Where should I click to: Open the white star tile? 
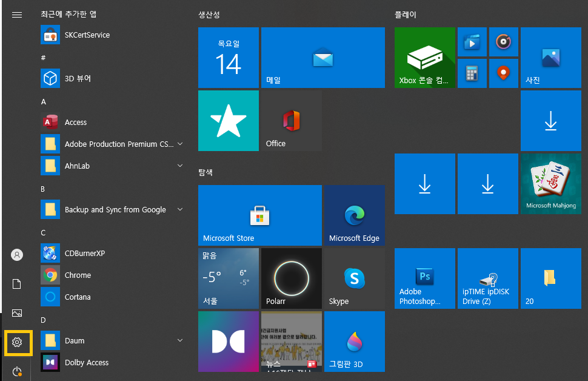pyautogui.click(x=229, y=121)
